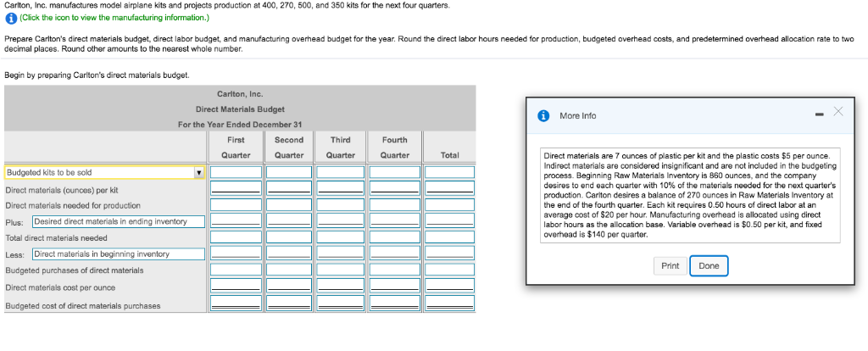Click Third Quarter cell for budgeted kits
The image size is (868, 351).
tap(341, 173)
